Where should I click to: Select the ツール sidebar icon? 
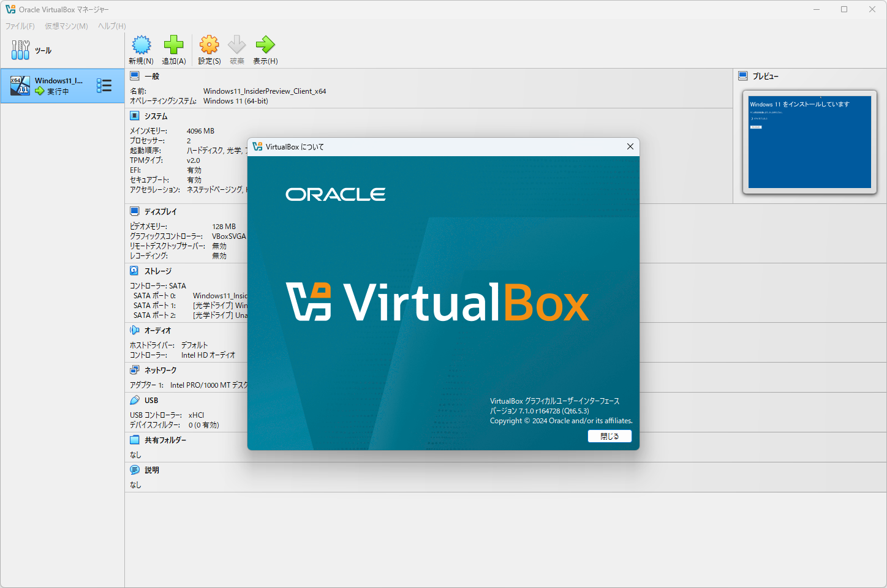[20, 48]
